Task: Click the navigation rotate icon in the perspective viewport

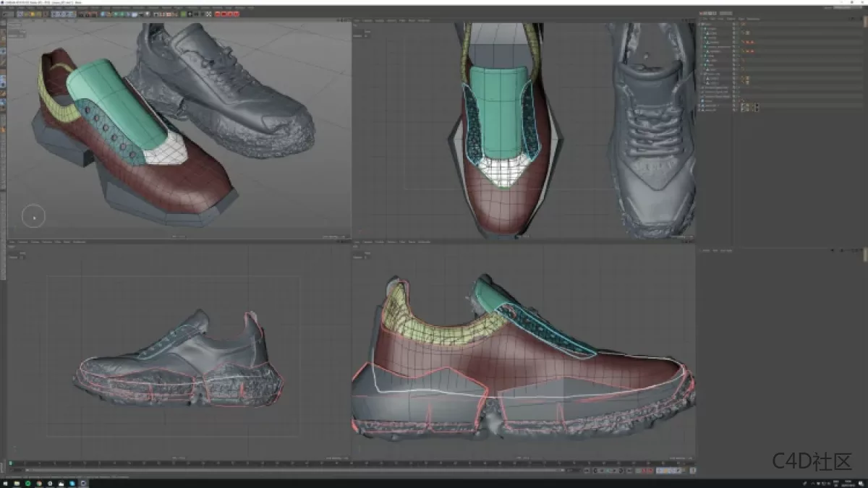Action: coord(344,21)
